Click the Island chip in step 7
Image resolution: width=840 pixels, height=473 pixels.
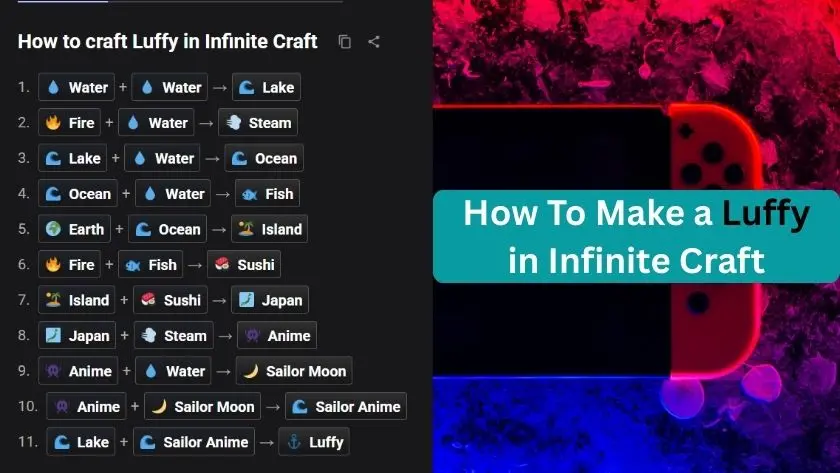click(77, 300)
